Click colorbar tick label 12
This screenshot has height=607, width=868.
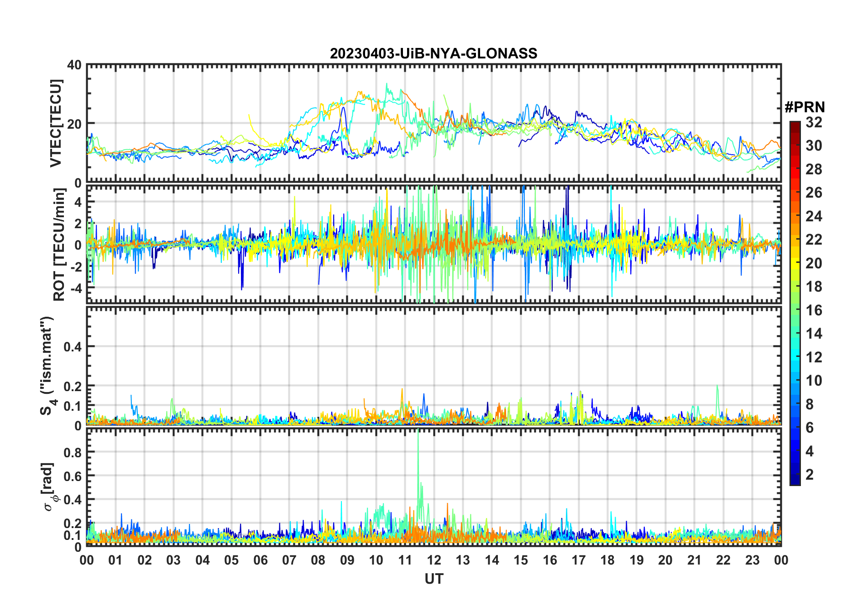click(814, 357)
